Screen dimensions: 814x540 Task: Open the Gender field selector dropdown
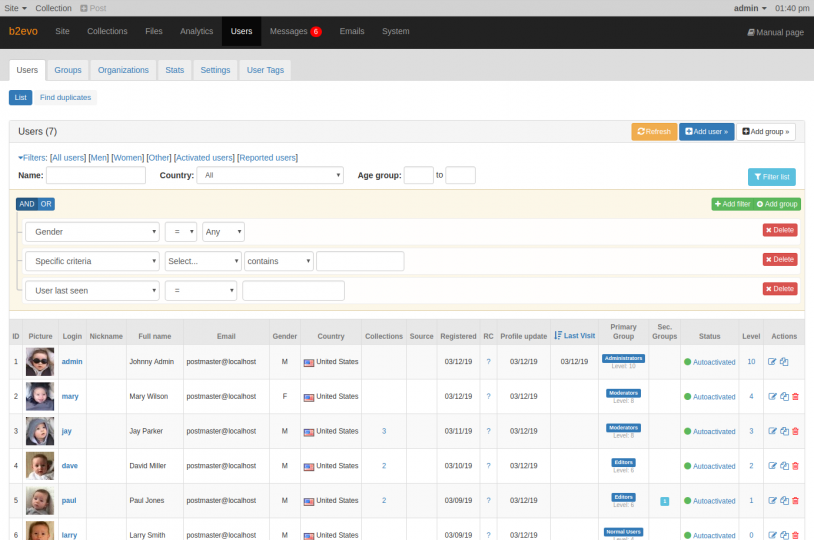pos(92,232)
